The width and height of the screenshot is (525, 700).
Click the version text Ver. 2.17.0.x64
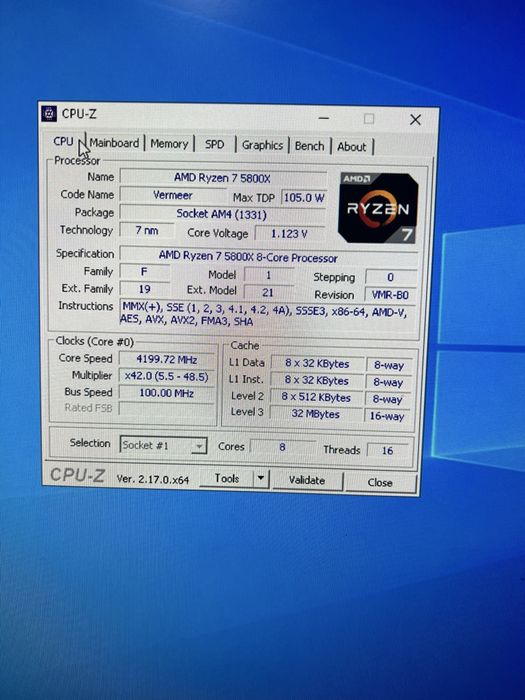(153, 479)
